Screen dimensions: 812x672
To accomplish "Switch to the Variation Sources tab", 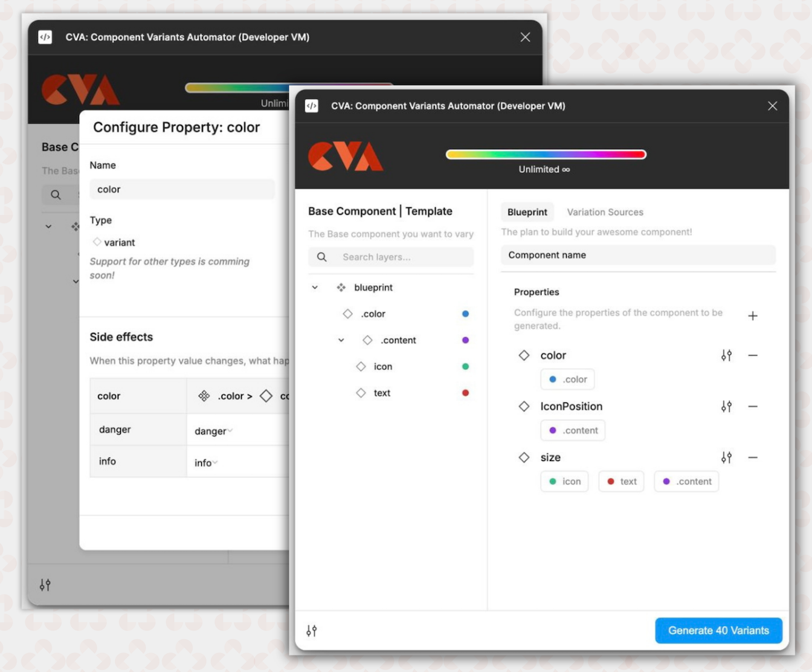I will click(605, 212).
